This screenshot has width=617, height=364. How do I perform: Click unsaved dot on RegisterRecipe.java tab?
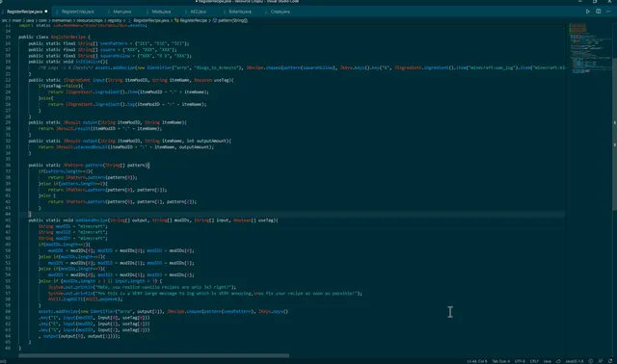coord(46,12)
